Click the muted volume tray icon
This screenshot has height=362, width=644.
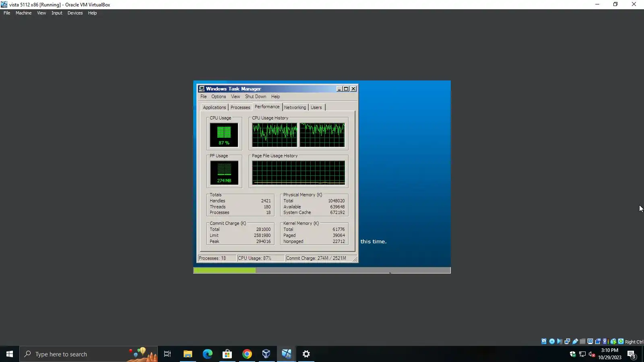[x=592, y=354]
